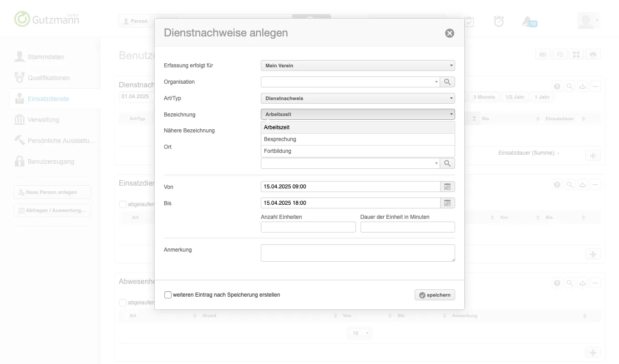This screenshot has height=364, width=619.
Task: Click export download icon in Abwesenheiten panel
Action: click(583, 283)
